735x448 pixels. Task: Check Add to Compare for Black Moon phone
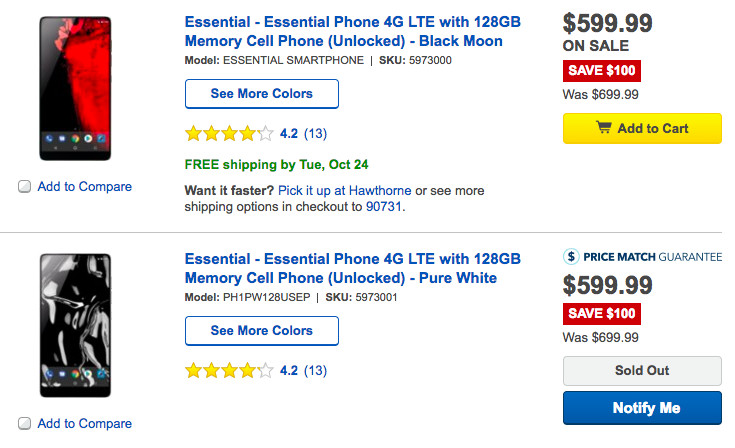pos(25,186)
